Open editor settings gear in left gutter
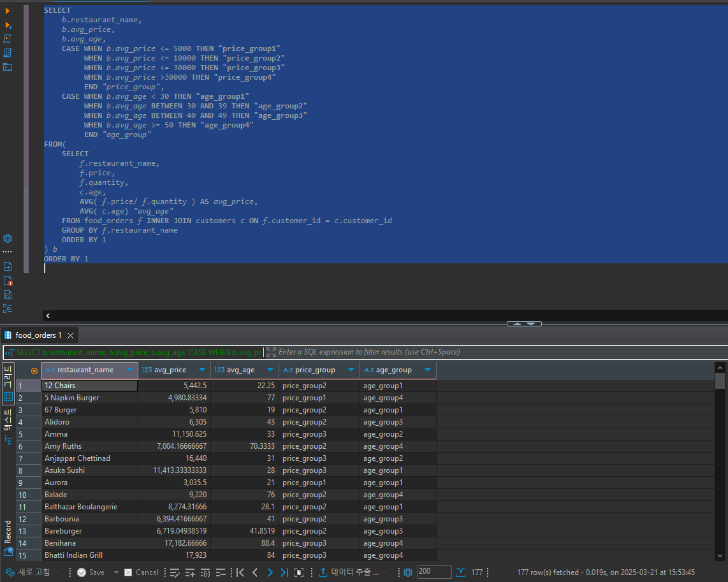 (8, 238)
